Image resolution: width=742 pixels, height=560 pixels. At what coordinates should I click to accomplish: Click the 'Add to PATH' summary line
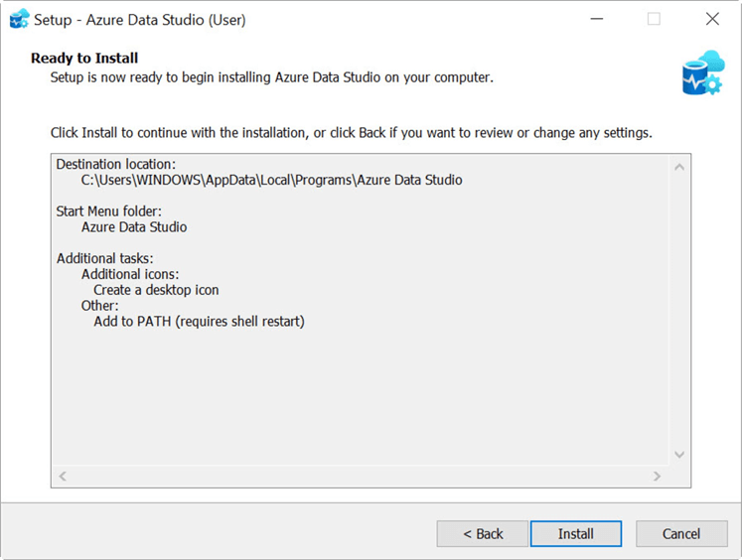click(199, 322)
